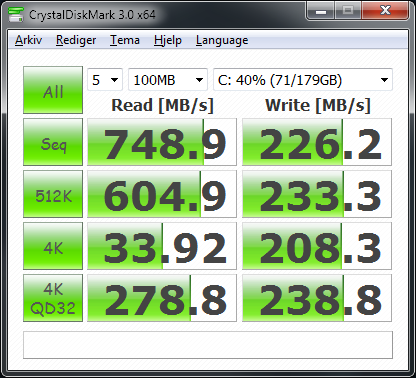The height and width of the screenshot is (378, 416).
Task: Start the 512K benchmark test
Action: point(53,194)
